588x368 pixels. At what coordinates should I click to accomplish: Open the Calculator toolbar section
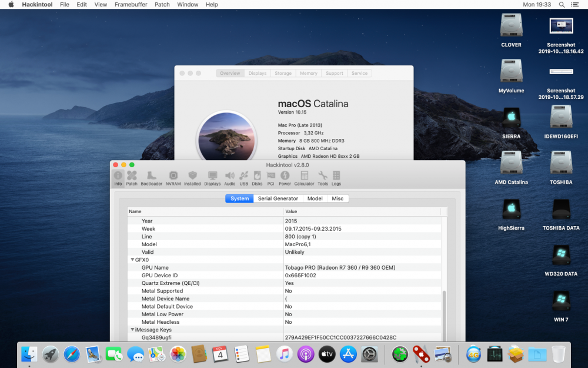[304, 178]
